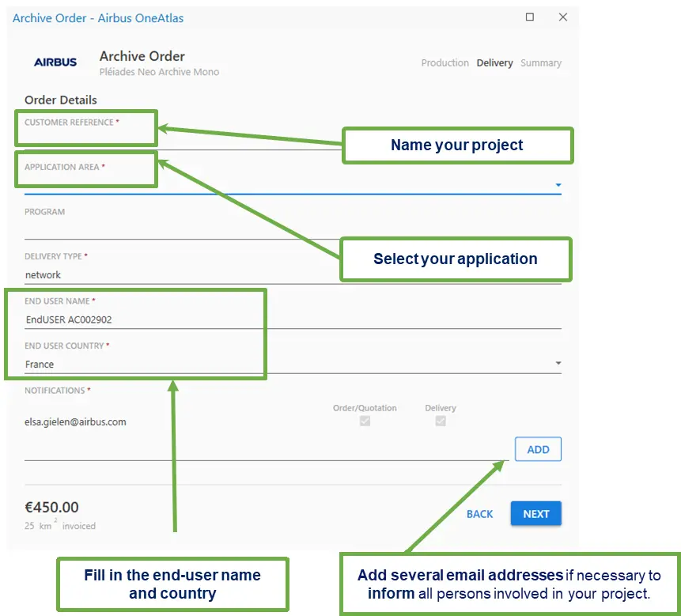This screenshot has height=616, width=681.
Task: Select the Delivery Type network field
Action: (x=293, y=275)
